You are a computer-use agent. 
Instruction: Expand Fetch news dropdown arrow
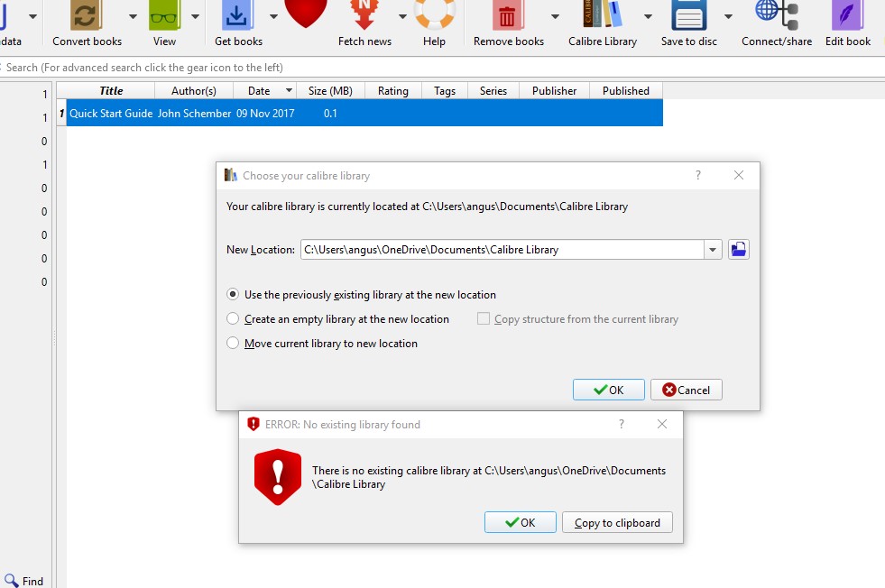click(x=402, y=16)
